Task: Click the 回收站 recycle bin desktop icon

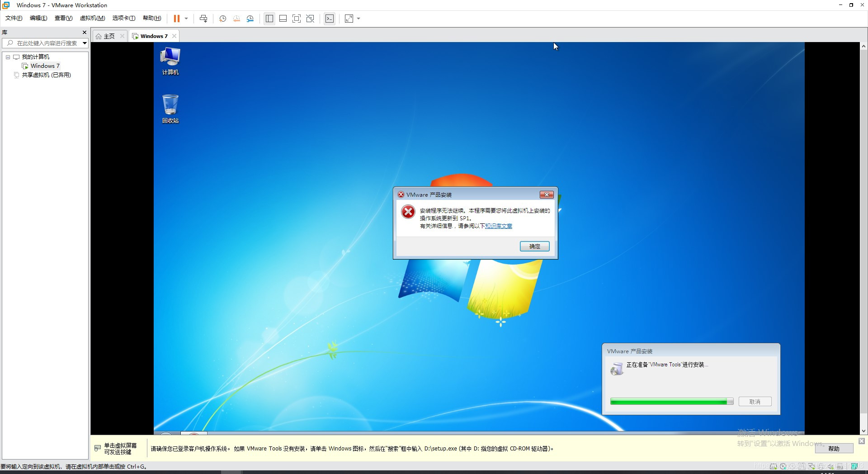Action: coord(170,109)
